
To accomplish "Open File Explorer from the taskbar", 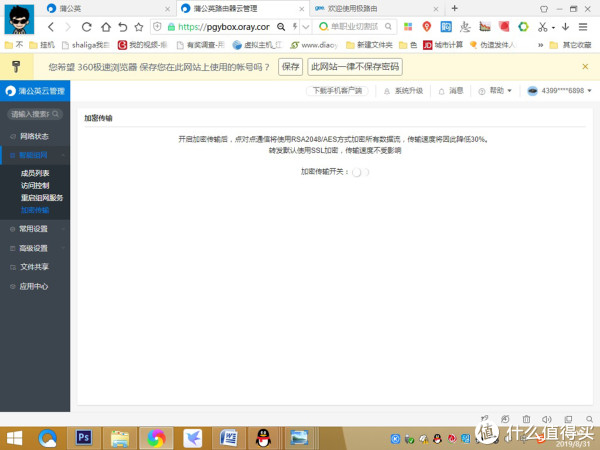I will click(x=120, y=438).
